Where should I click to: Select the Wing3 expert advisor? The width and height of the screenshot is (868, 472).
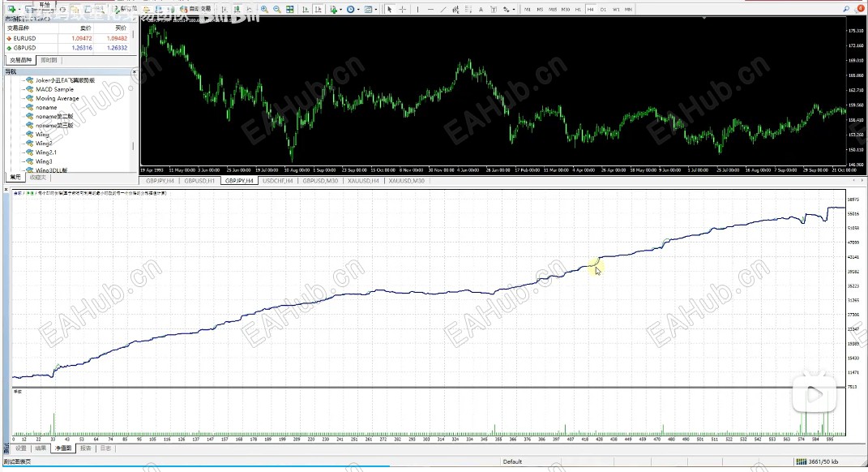point(44,161)
